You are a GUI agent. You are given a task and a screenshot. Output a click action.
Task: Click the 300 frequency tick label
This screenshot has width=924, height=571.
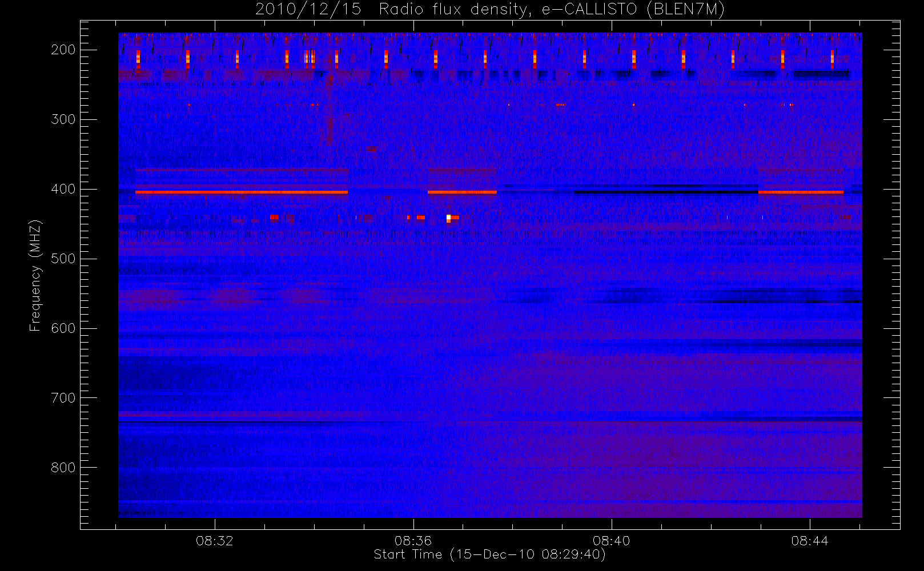click(x=63, y=119)
